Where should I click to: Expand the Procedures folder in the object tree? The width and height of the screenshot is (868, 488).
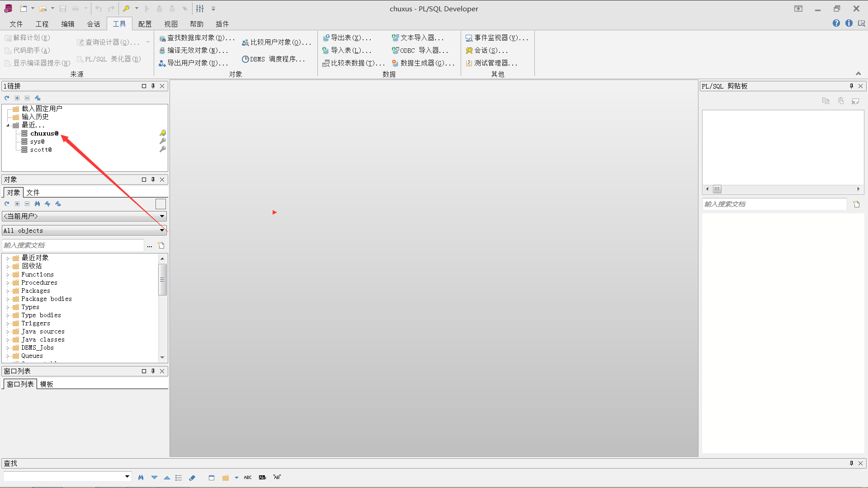tap(8, 283)
